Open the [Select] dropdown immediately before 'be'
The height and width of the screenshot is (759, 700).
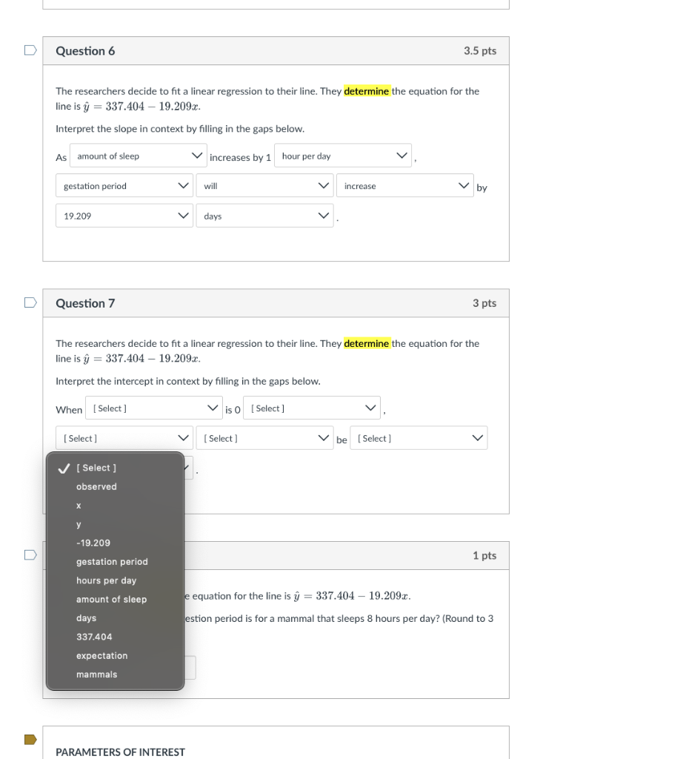coord(264,438)
